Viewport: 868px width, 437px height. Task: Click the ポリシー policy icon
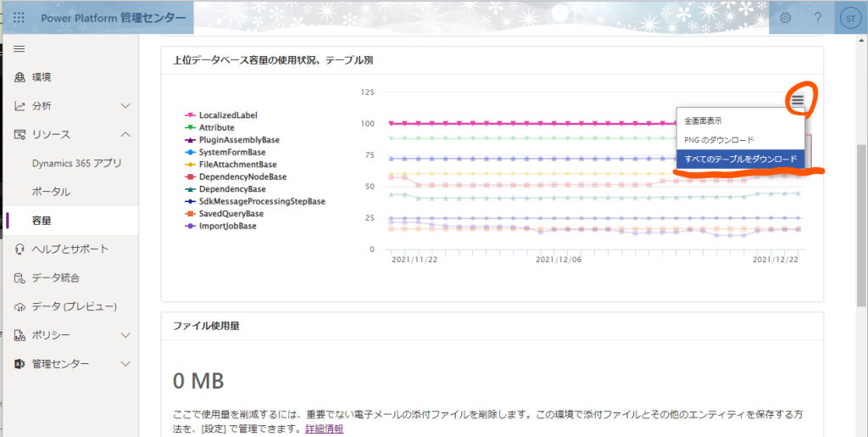[x=19, y=335]
